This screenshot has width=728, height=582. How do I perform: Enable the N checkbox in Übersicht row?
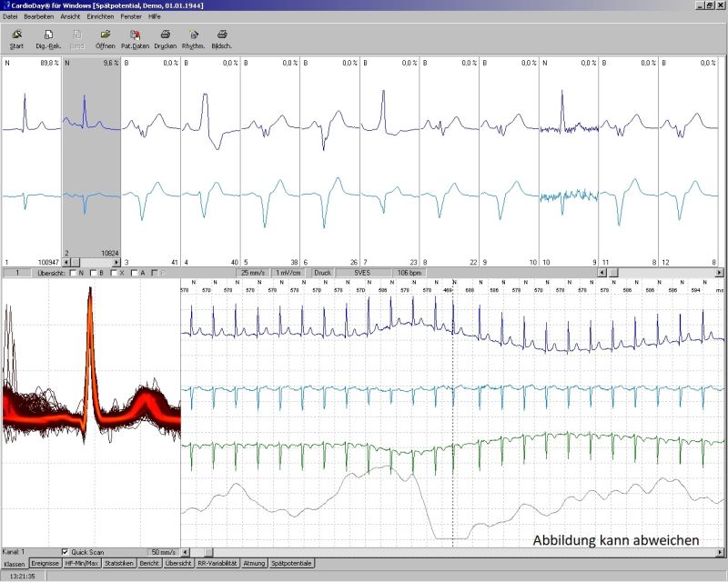[75, 272]
